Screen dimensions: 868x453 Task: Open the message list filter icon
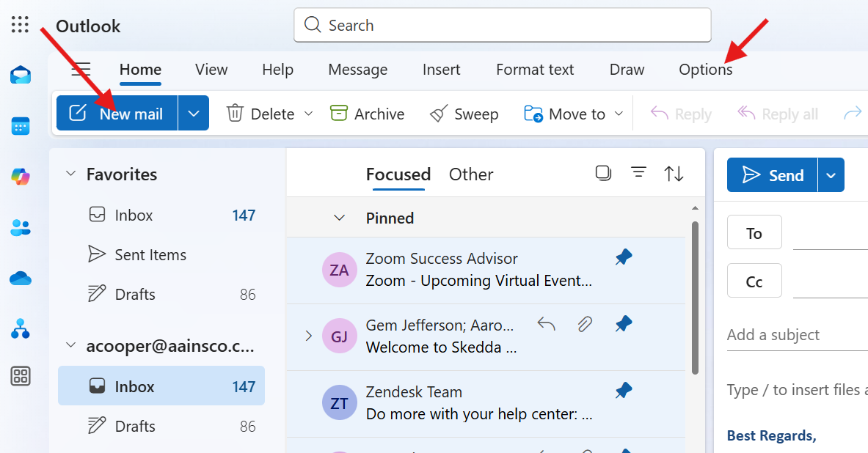639,173
